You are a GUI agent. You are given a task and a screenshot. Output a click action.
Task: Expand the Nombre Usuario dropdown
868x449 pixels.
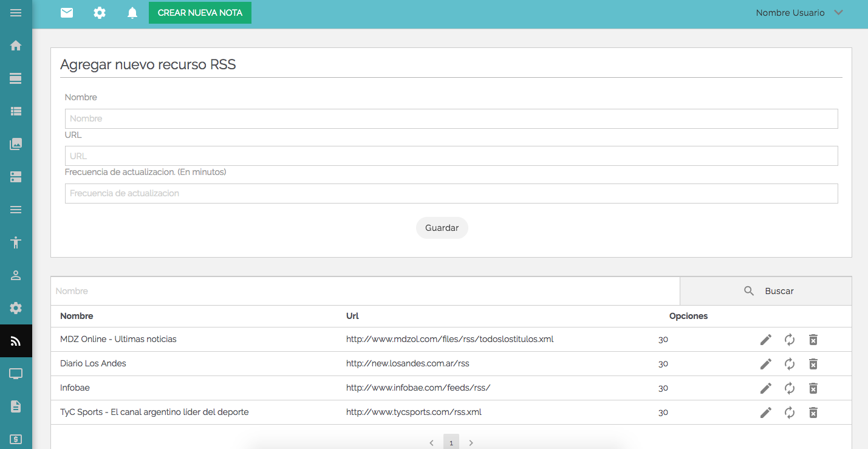799,13
